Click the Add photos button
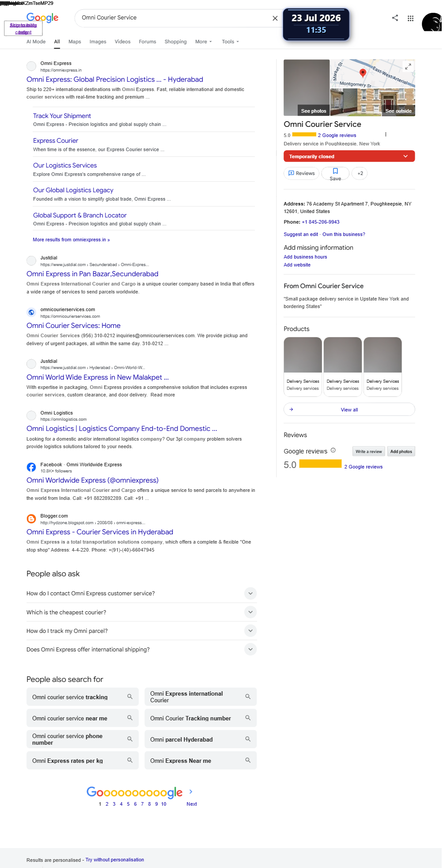This screenshot has width=447, height=868. pos(401,451)
